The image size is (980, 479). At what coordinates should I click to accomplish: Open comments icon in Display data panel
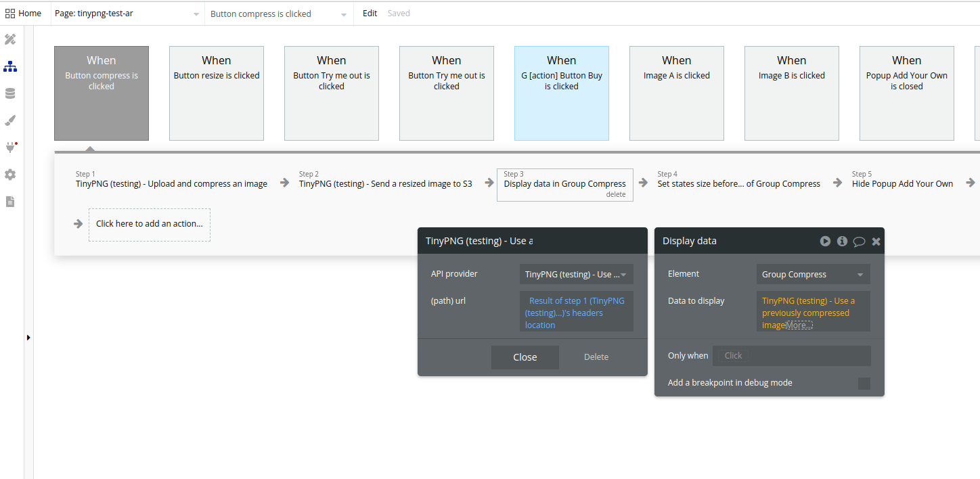tap(859, 241)
